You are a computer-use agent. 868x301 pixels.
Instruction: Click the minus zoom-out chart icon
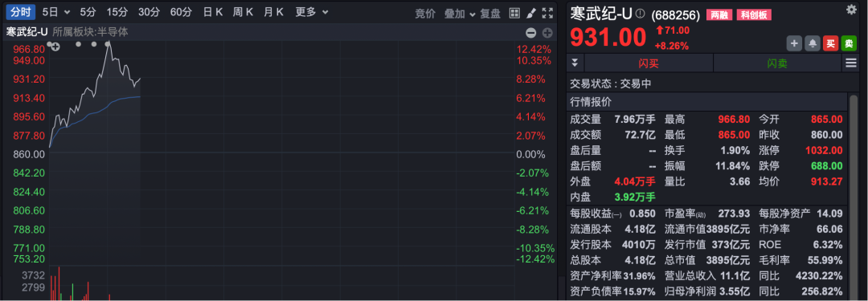[531, 33]
